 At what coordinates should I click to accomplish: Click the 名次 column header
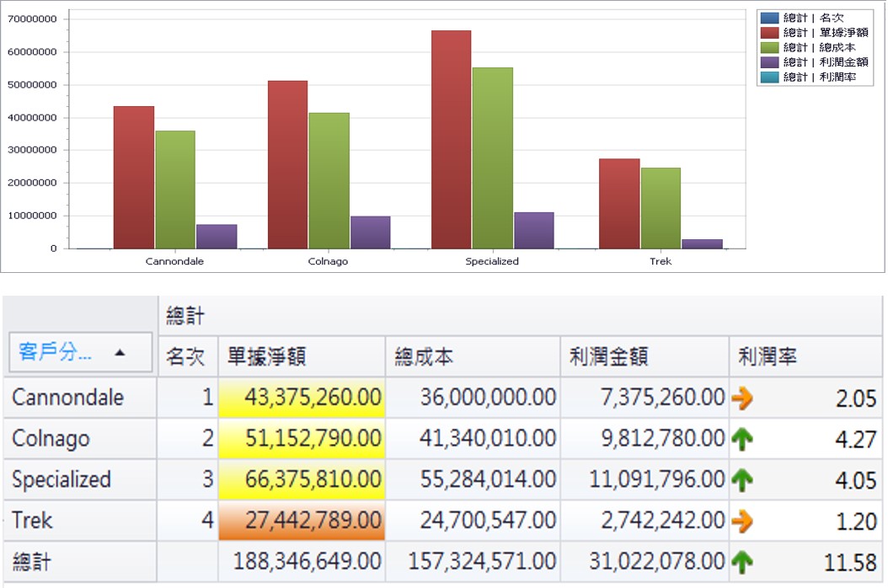188,356
